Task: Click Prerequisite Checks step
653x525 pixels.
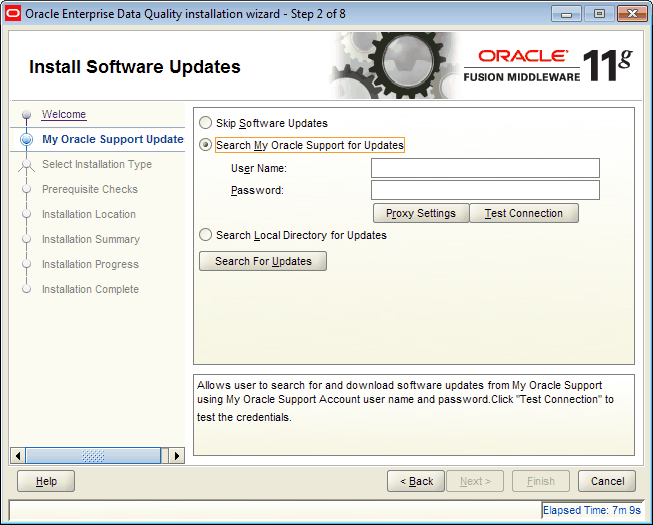Action: coord(90,189)
